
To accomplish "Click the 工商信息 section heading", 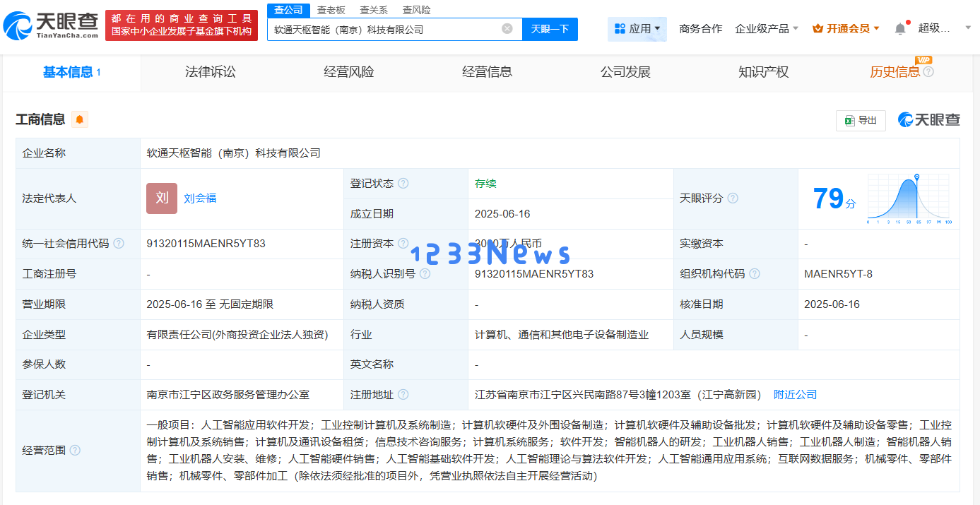I will [x=40, y=119].
